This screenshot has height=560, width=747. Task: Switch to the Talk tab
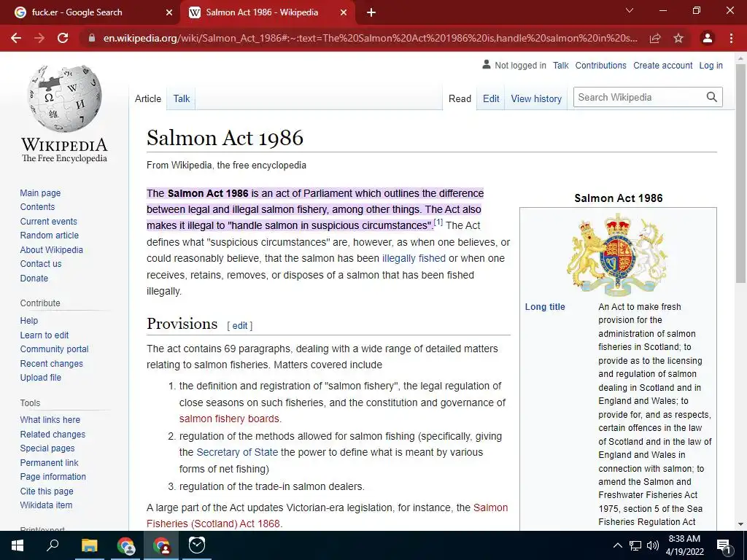tap(182, 98)
